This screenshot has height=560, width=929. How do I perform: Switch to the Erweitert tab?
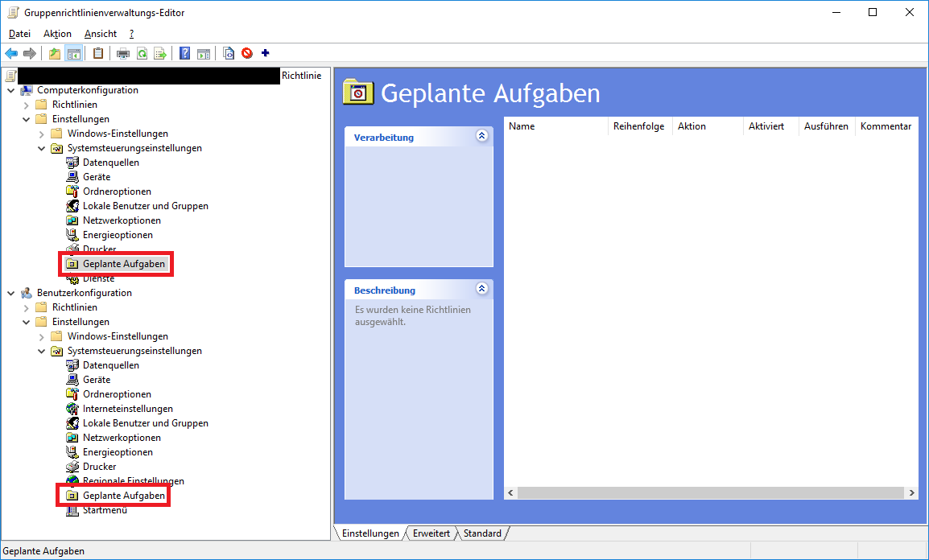pyautogui.click(x=431, y=533)
